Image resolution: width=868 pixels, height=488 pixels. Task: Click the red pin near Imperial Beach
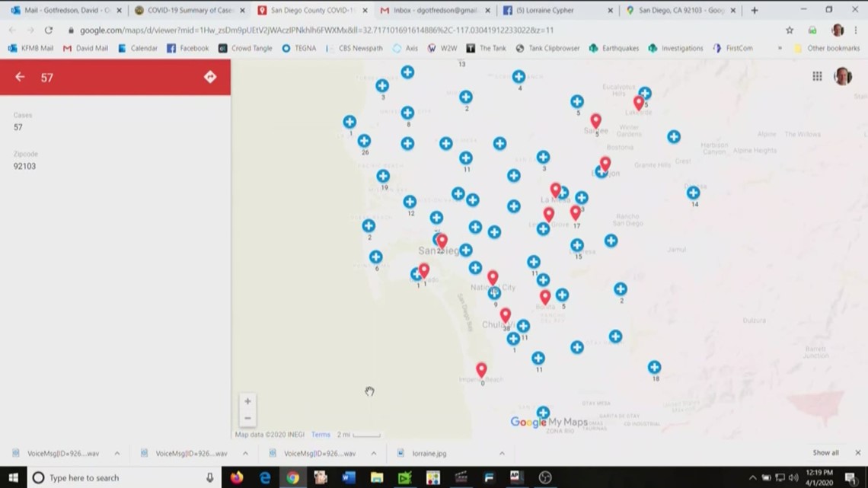point(481,370)
